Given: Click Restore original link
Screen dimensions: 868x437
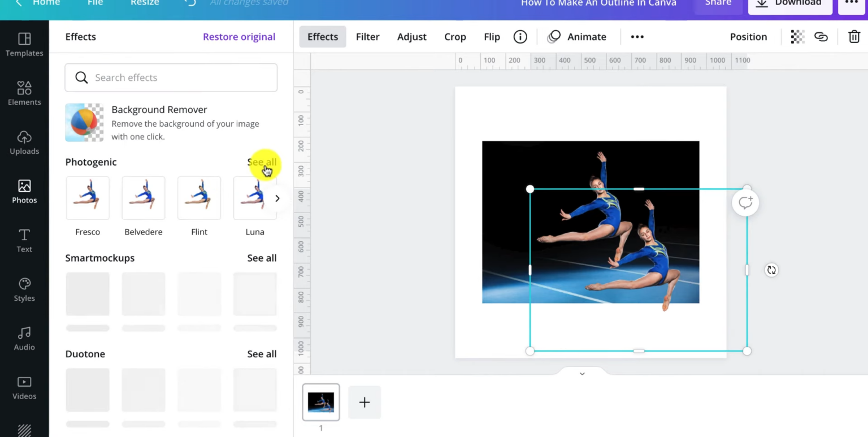Looking at the screenshot, I should click(239, 36).
